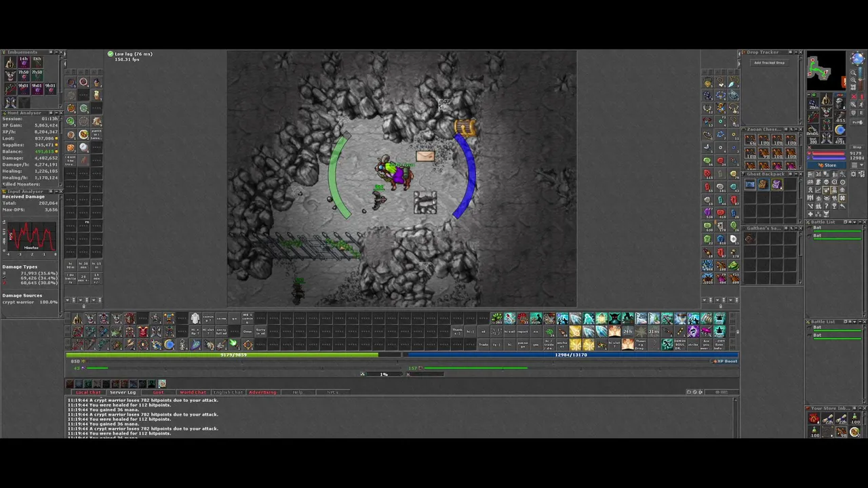Click the DEMON SOUL hotkey slot
The image size is (868, 488).
point(680,344)
